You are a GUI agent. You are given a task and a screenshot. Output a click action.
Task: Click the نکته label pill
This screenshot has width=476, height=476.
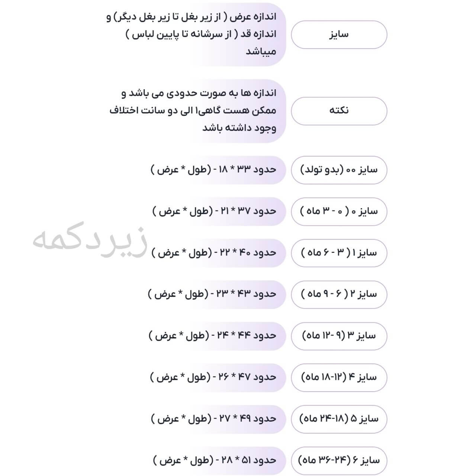coord(339,111)
